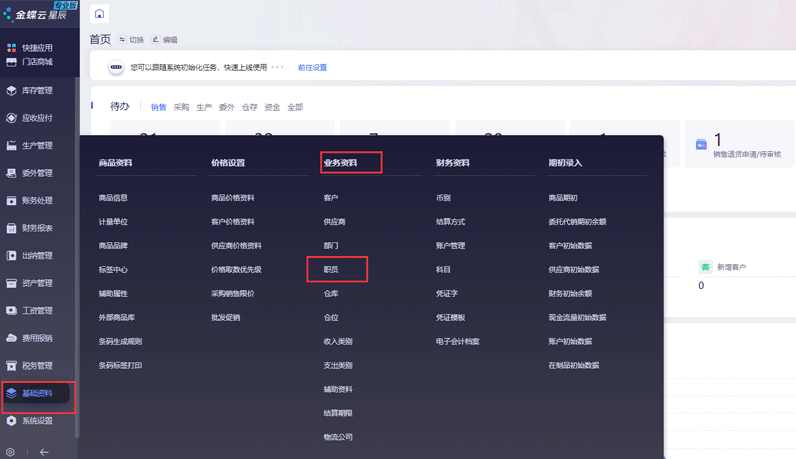Open 批发促销 menu entry
Screen dimensions: 796x459
(x=226, y=317)
